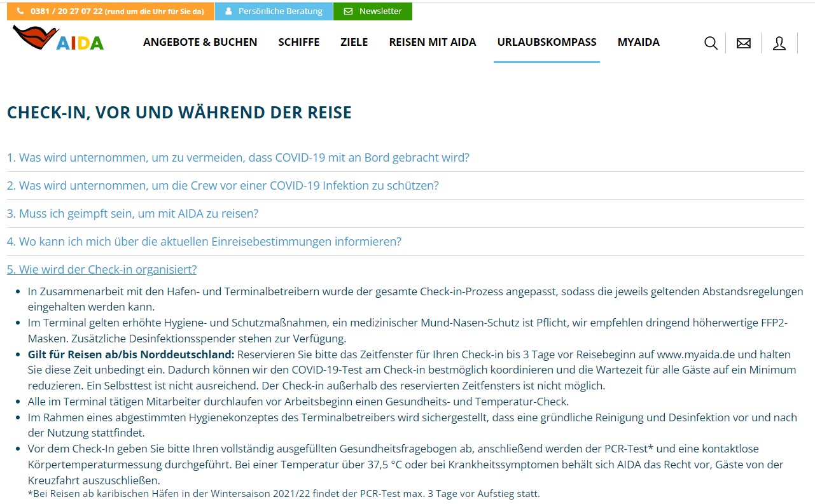815x504 pixels.
Task: Click the Newsletter envelope icon
Action: (347, 11)
